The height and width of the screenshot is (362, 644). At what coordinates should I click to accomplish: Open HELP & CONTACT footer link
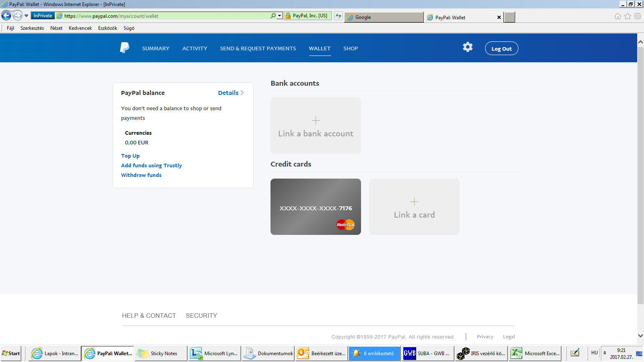(x=149, y=316)
